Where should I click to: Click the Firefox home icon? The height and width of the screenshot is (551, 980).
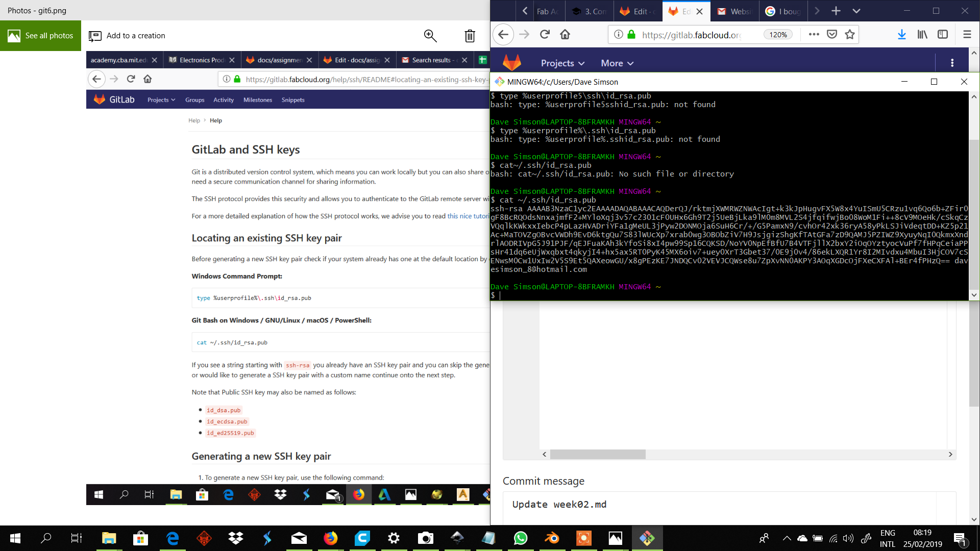click(565, 34)
